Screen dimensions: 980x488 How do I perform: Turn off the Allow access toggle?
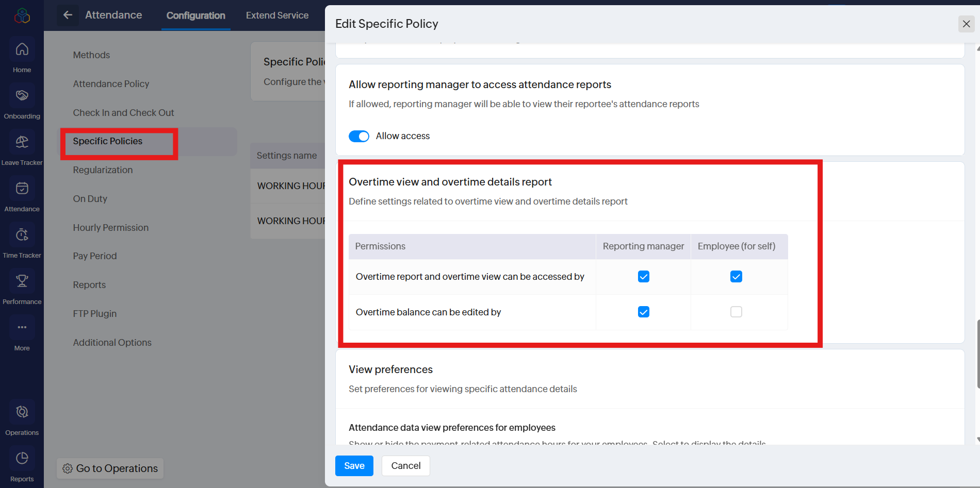359,136
